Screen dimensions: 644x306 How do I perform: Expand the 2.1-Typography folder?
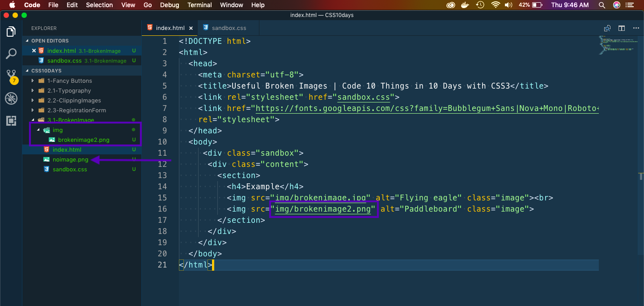[33, 91]
